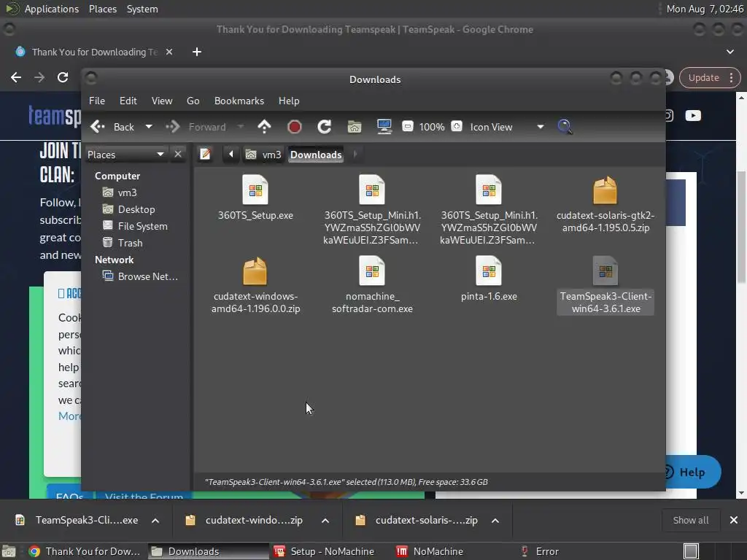This screenshot has height=560, width=747.
Task: Open options for cudatext-solaris-....zip download
Action: (495, 521)
